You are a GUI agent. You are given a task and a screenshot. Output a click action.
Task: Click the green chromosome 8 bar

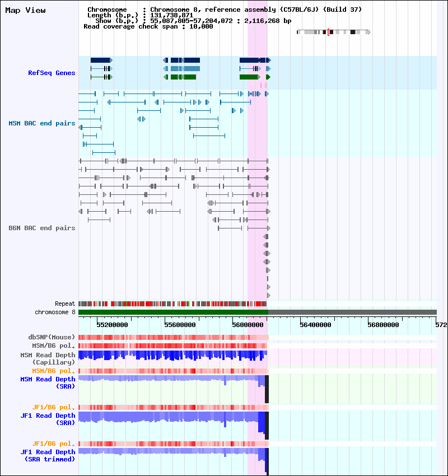[173, 312]
